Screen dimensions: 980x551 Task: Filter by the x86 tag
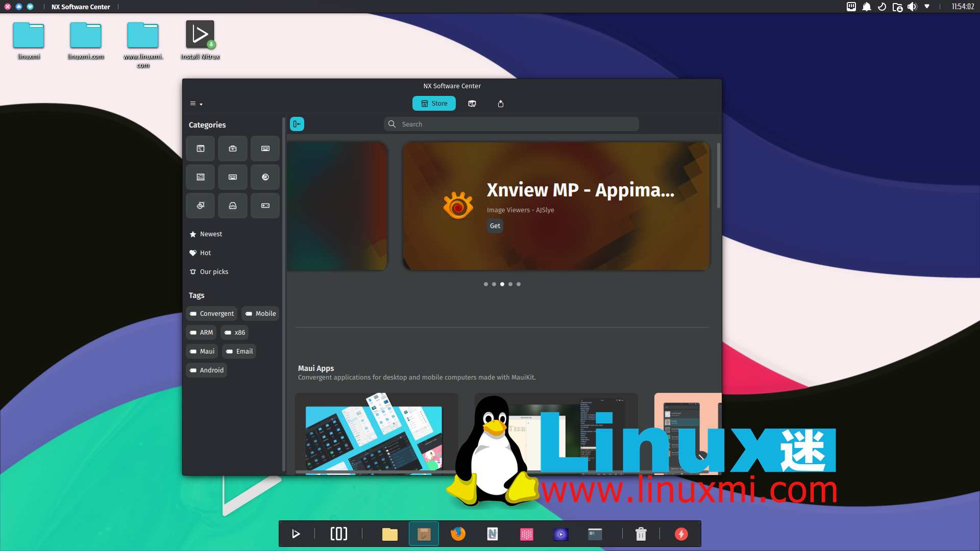(x=235, y=333)
